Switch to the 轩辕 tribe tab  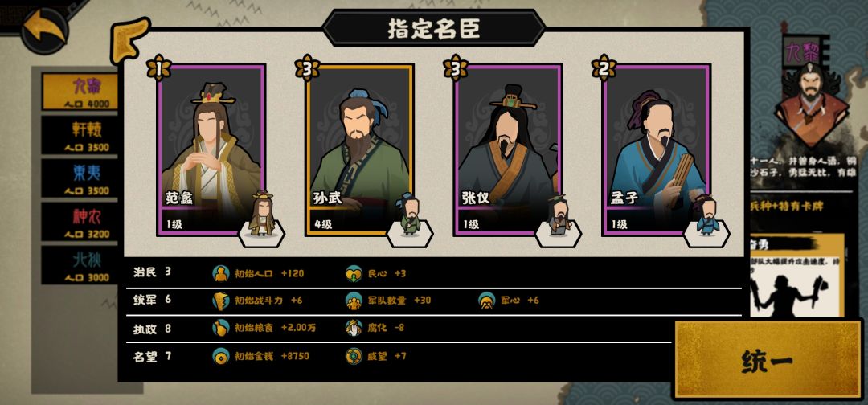pos(81,134)
